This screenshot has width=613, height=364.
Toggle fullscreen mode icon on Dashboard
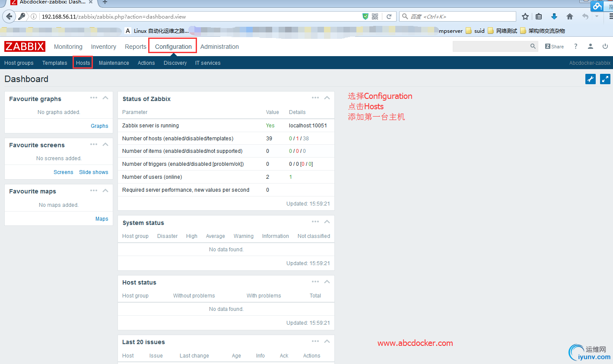[x=605, y=79]
